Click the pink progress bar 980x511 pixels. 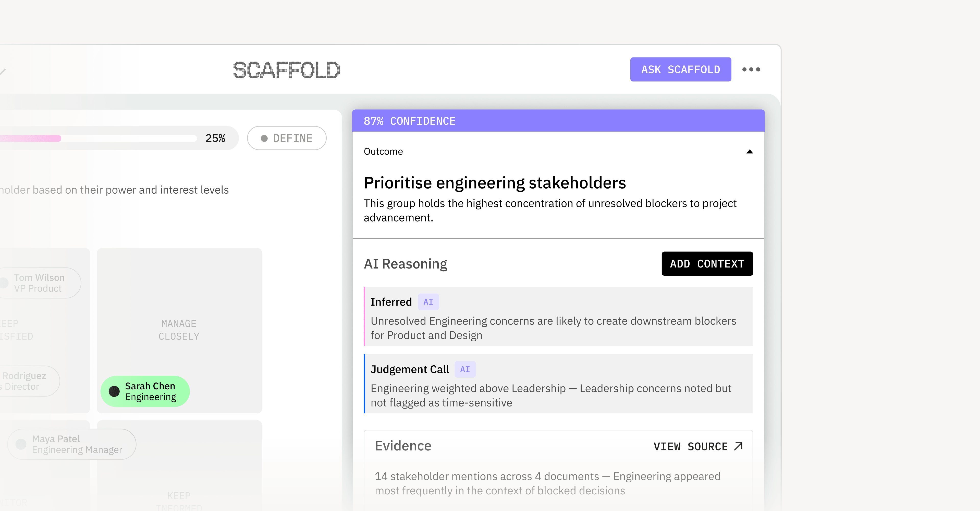pyautogui.click(x=30, y=138)
